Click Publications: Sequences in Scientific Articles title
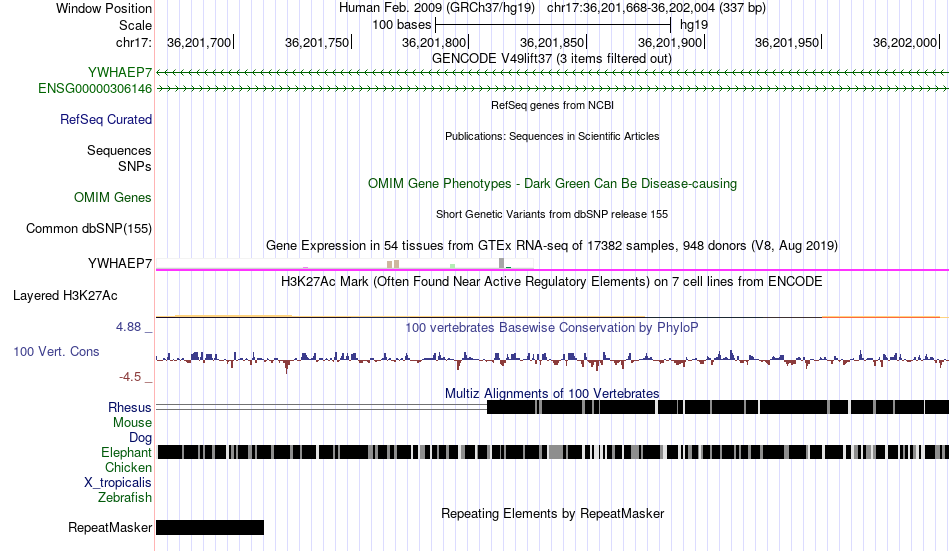 point(552,136)
